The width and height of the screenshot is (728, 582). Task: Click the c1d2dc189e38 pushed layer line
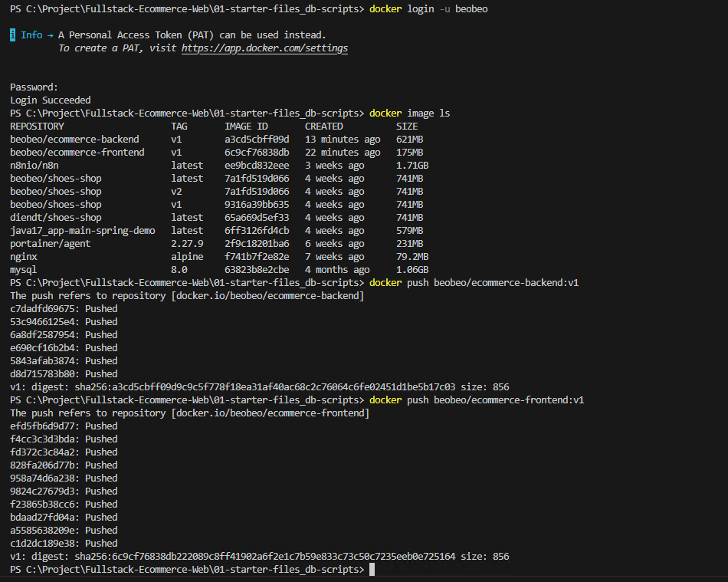[x=64, y=544]
